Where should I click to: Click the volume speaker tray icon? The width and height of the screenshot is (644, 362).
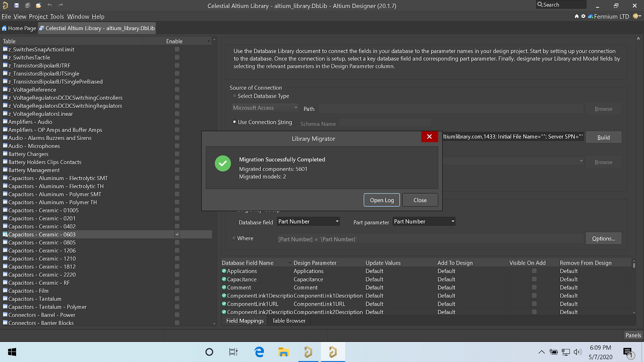[578, 352]
